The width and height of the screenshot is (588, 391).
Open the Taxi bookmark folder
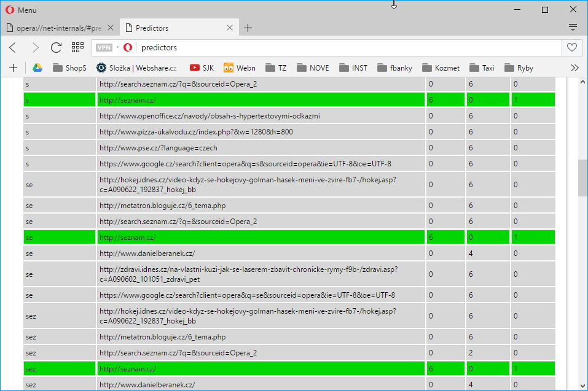pos(482,68)
